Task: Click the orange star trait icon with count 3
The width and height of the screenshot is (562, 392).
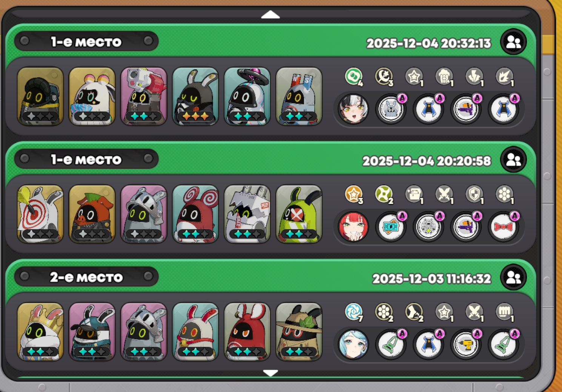Action: coord(354,195)
